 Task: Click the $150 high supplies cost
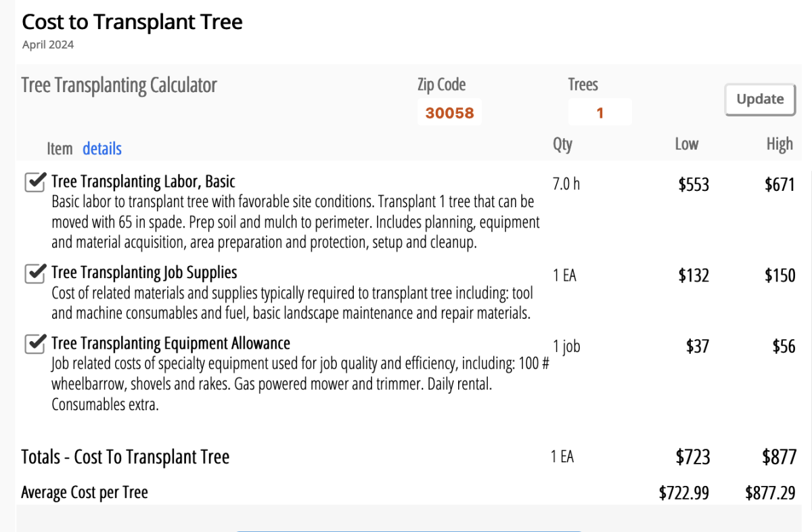pos(780,275)
